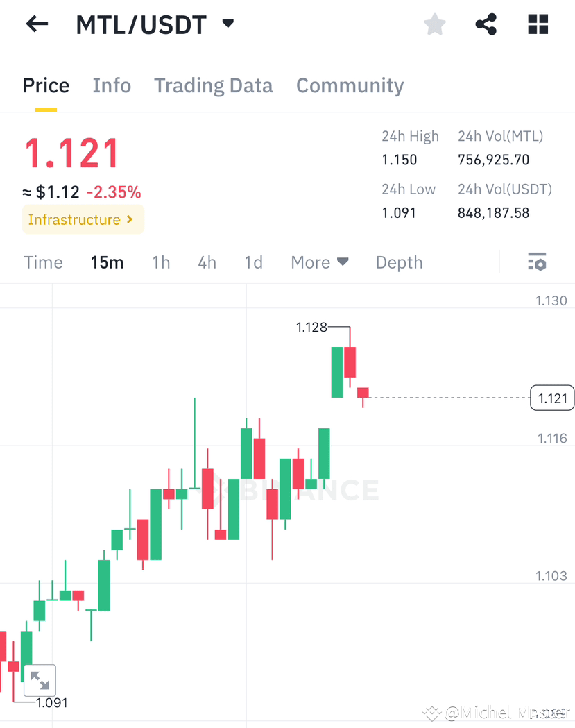Viewport: 575px width, 728px height.
Task: View the Community tab
Action: coord(350,85)
